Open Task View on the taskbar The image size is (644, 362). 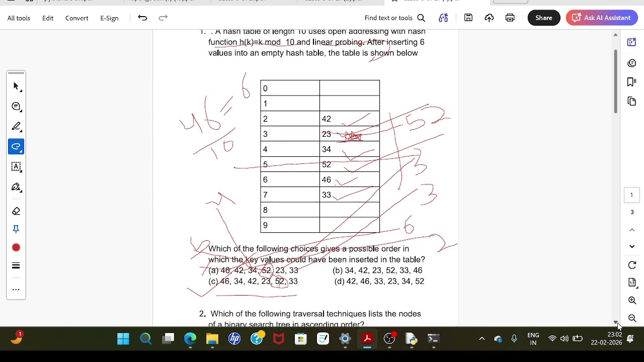[x=168, y=339]
